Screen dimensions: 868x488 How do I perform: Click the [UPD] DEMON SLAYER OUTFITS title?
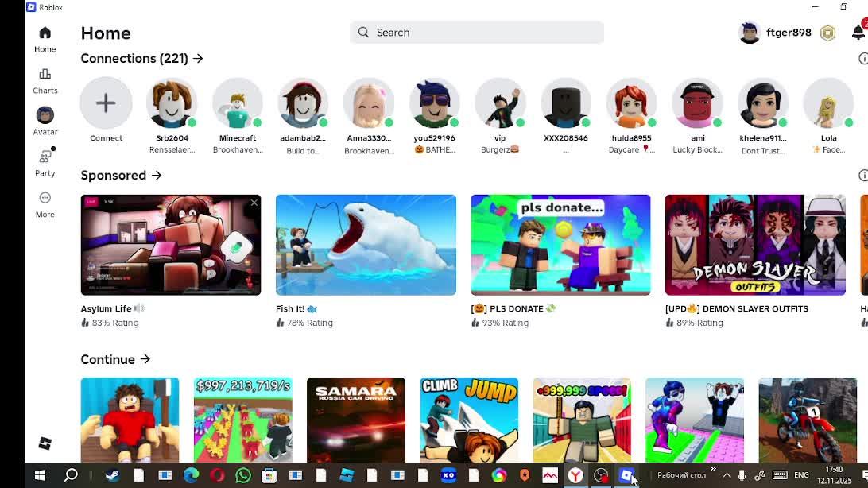coord(737,308)
